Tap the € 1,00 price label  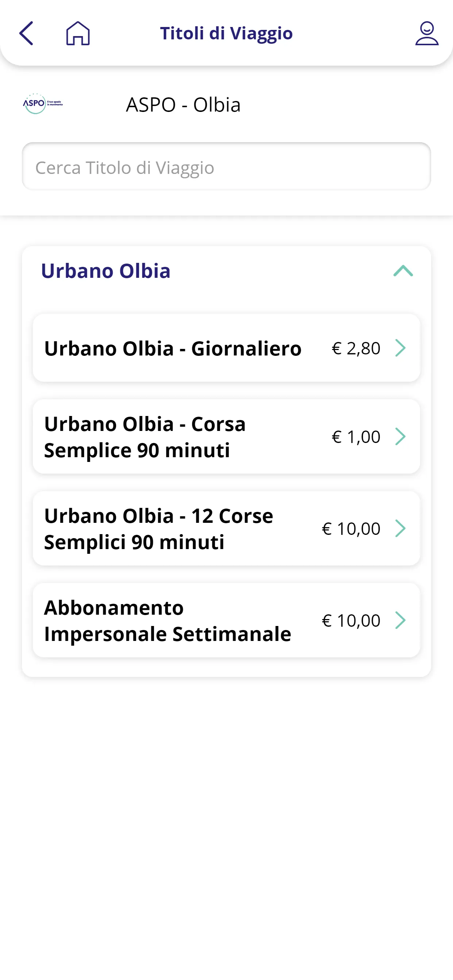coord(356,437)
